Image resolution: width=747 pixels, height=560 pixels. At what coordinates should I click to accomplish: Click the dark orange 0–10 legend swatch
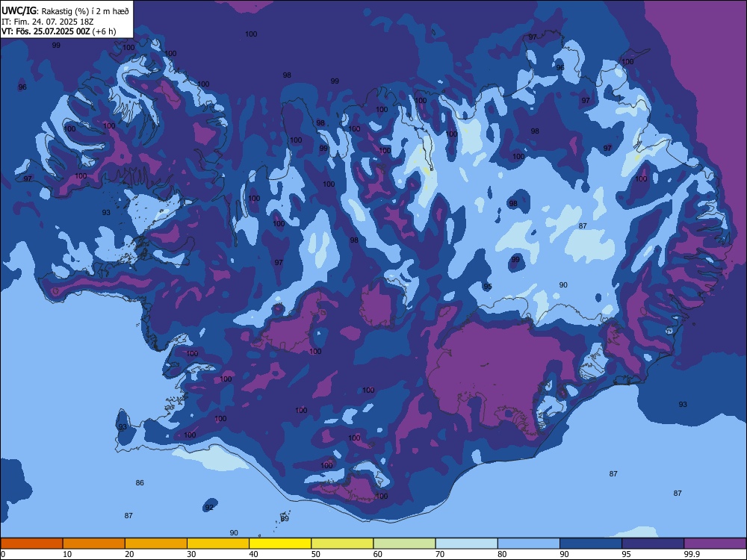[31, 544]
